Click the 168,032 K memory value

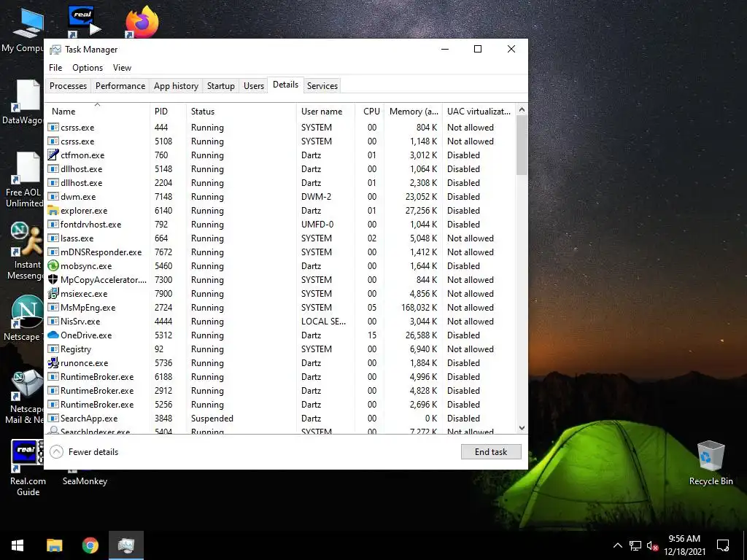coord(419,307)
